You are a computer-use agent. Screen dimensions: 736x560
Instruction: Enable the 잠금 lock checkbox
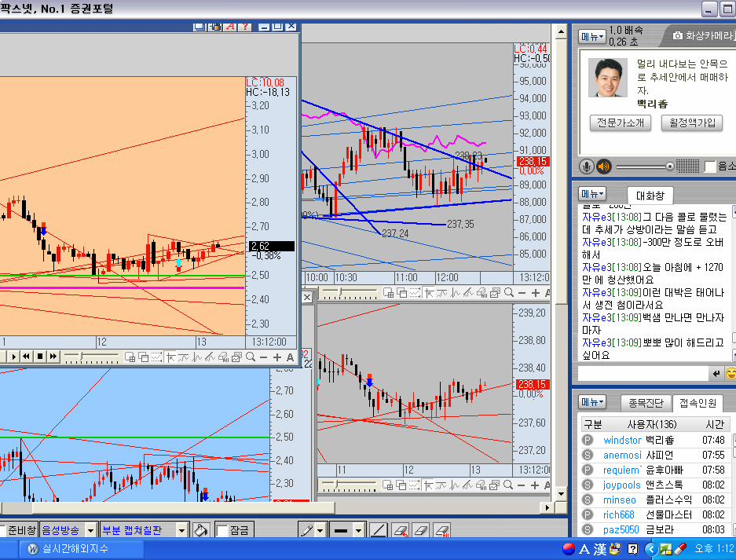[222, 530]
